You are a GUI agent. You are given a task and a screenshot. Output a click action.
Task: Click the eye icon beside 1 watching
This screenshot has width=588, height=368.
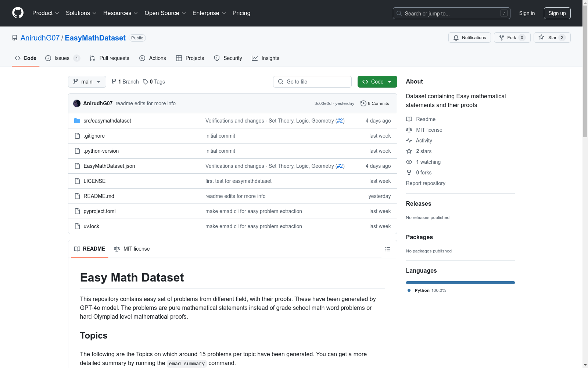coord(409,162)
